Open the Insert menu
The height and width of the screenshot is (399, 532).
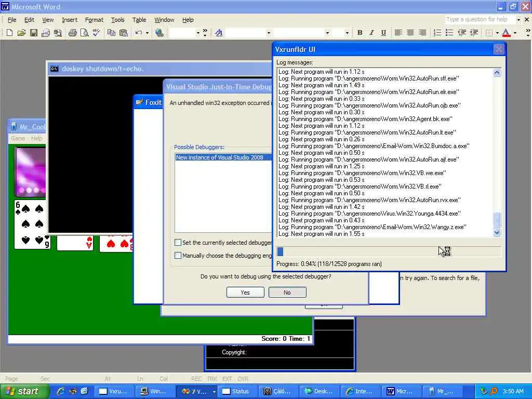70,20
